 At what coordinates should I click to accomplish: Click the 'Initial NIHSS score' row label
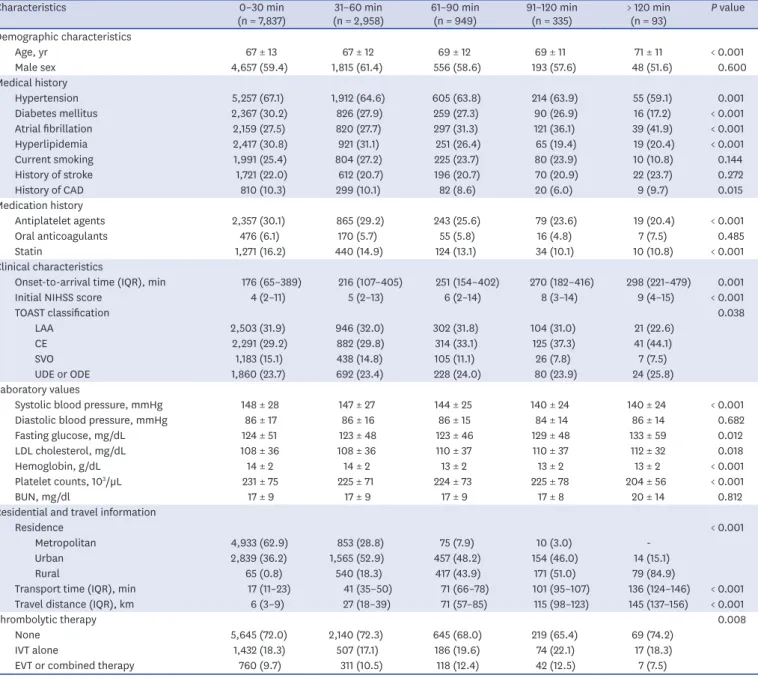58,298
